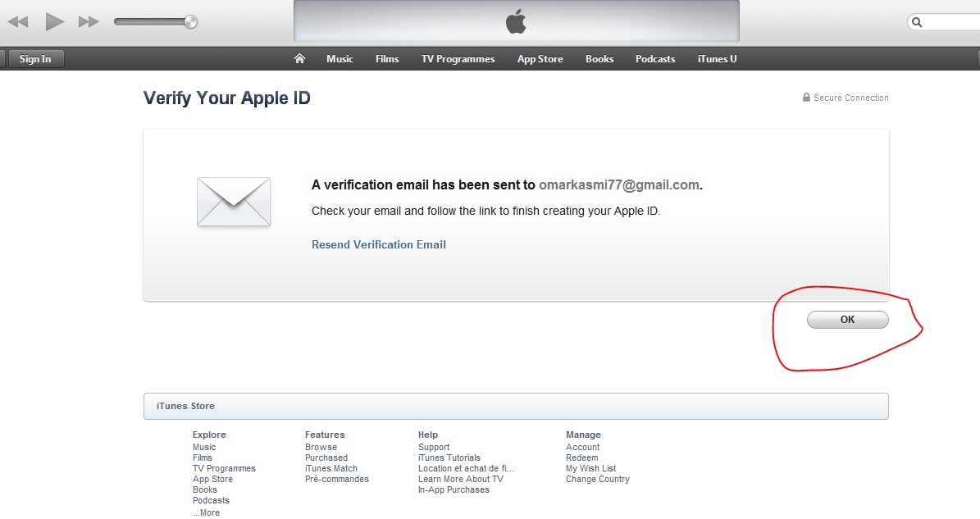Viewport: 980px width, 519px height.
Task: Open App Store under Explore
Action: (212, 479)
